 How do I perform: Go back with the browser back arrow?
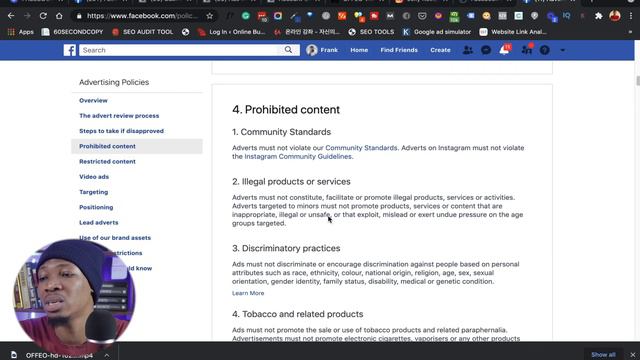point(11,16)
